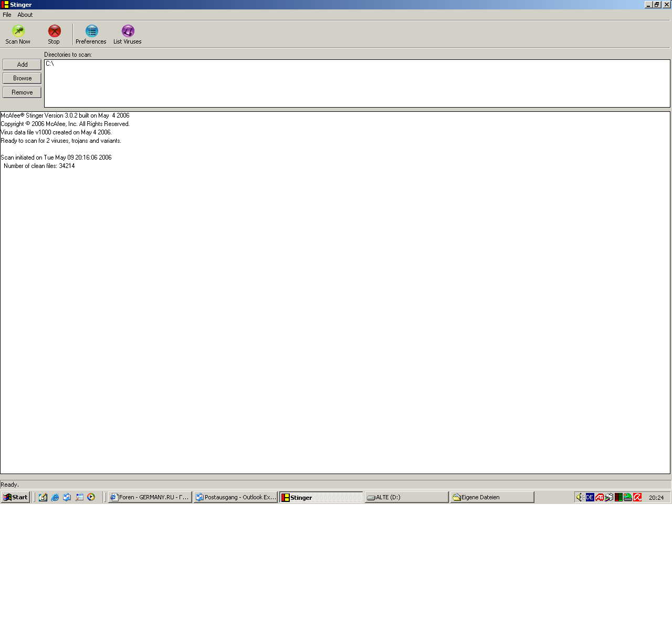Close the Stinger window
Screen dimensions: 672x630
667,5
